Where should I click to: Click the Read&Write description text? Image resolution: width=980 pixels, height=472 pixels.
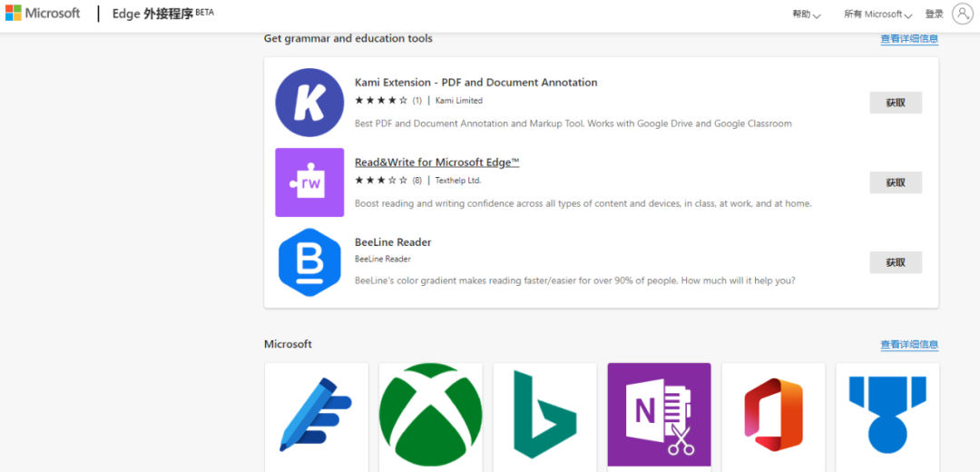pyautogui.click(x=583, y=204)
